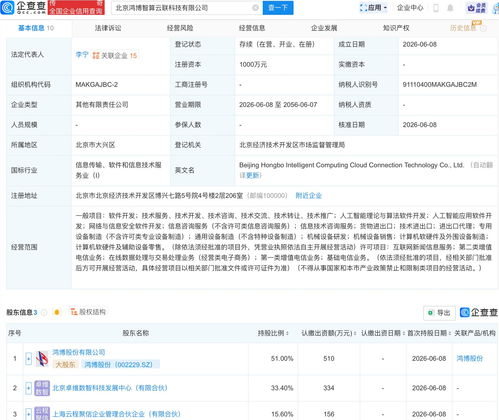The image size is (499, 420).
Task: Select the registered capital 1000万元
Action: click(x=253, y=65)
